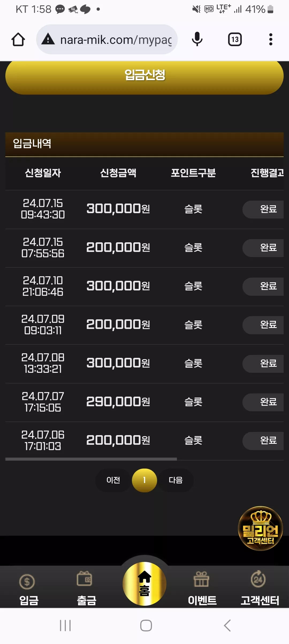Image resolution: width=289 pixels, height=644 pixels.
Task: Open the browser three-dot menu
Action: click(x=271, y=40)
